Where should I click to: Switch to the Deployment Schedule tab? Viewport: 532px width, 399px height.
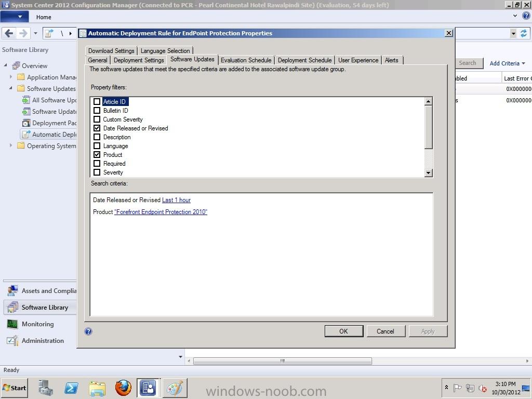click(304, 60)
